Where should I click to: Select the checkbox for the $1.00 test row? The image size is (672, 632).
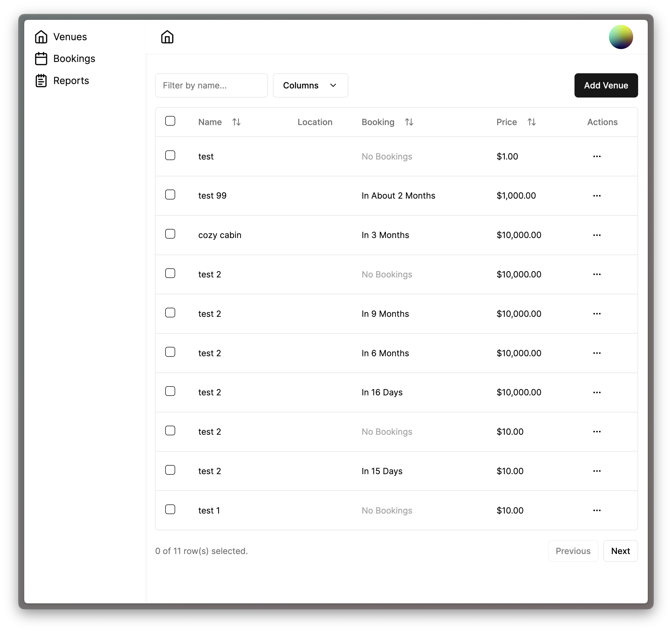click(x=170, y=156)
